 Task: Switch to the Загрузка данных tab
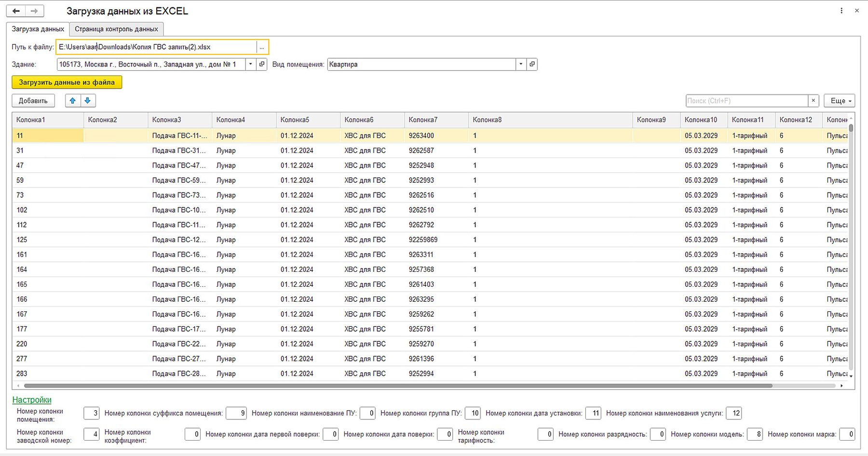click(x=38, y=29)
